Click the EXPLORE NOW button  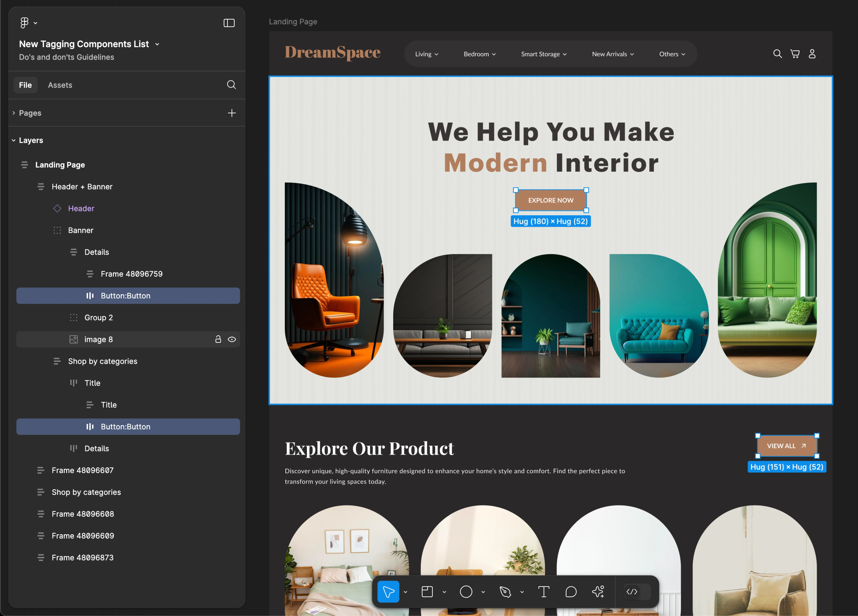tap(551, 200)
